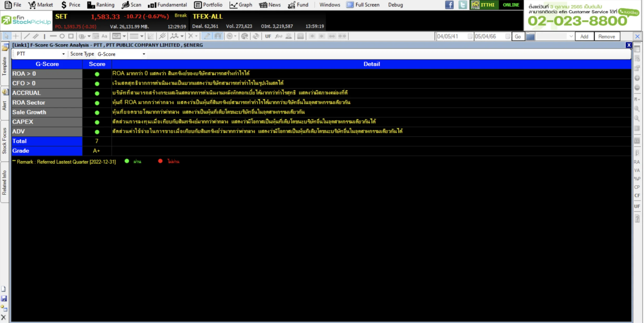The image size is (644, 323).
Task: Click the save disk icon in left sidebar
Action: point(4,298)
